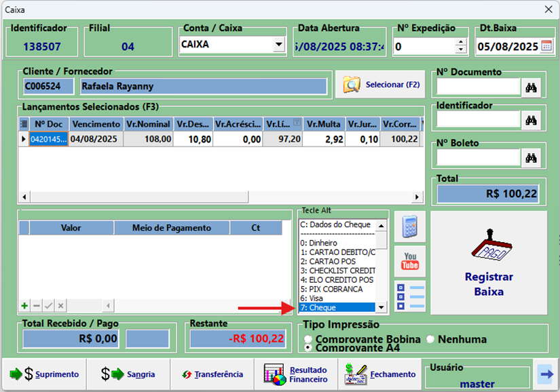This screenshot has height=392, width=560.
Task: Open Sangria cash withdrawal button
Action: click(128, 374)
